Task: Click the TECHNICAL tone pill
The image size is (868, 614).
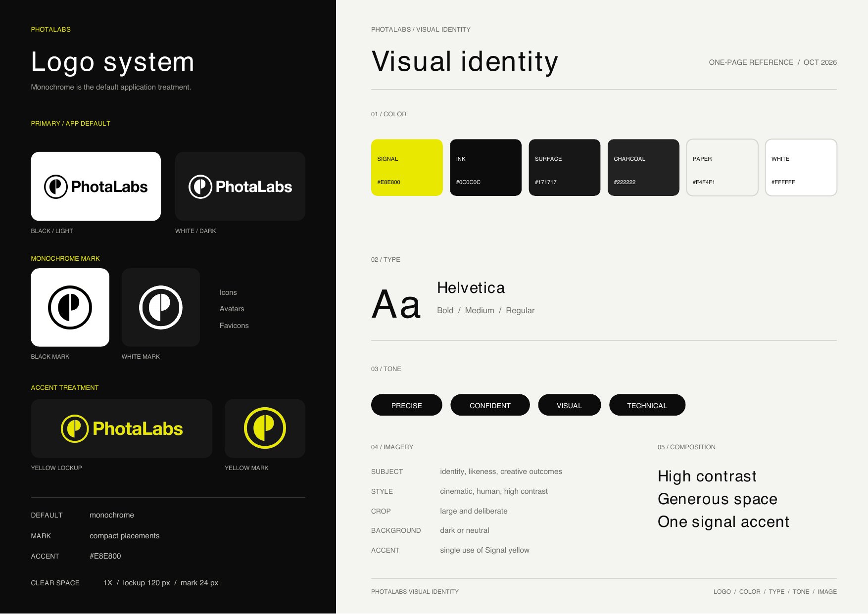Action: pos(647,405)
